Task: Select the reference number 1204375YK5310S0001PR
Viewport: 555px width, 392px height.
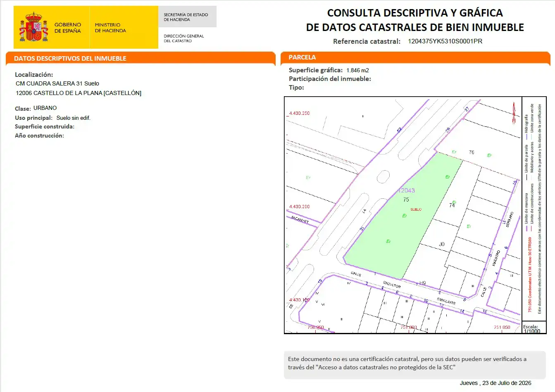Action: point(445,41)
